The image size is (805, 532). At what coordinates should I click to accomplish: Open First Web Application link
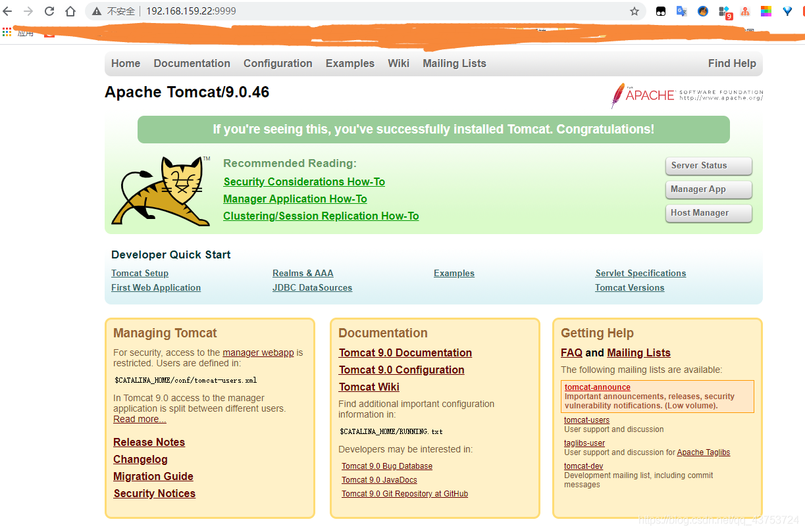[156, 287]
